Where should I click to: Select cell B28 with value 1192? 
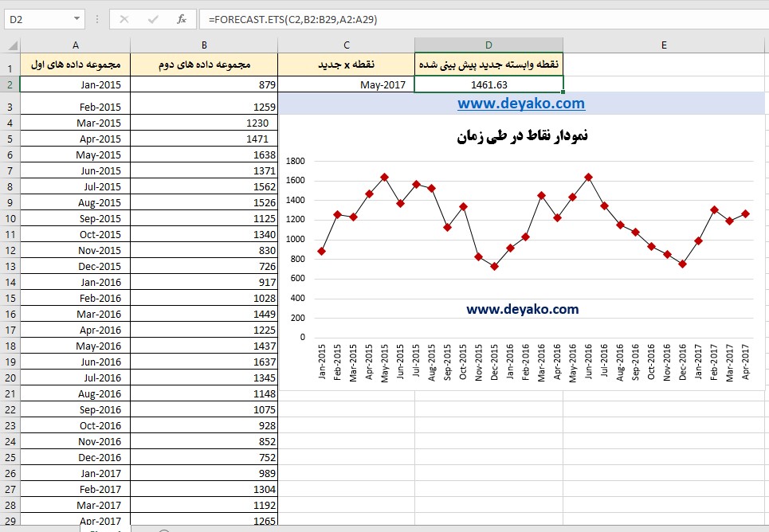click(204, 506)
